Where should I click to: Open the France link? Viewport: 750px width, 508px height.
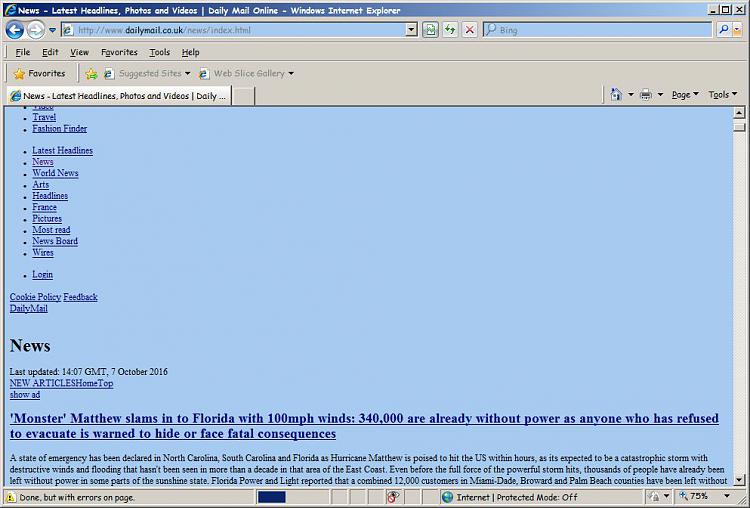tap(44, 208)
